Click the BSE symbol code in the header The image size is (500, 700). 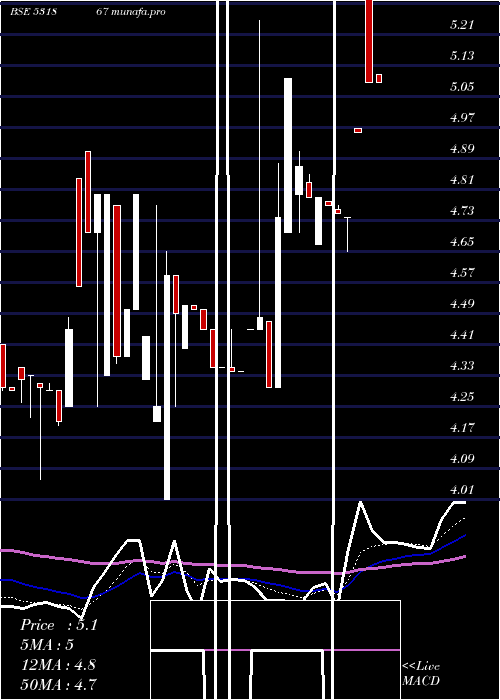[x=33, y=12]
